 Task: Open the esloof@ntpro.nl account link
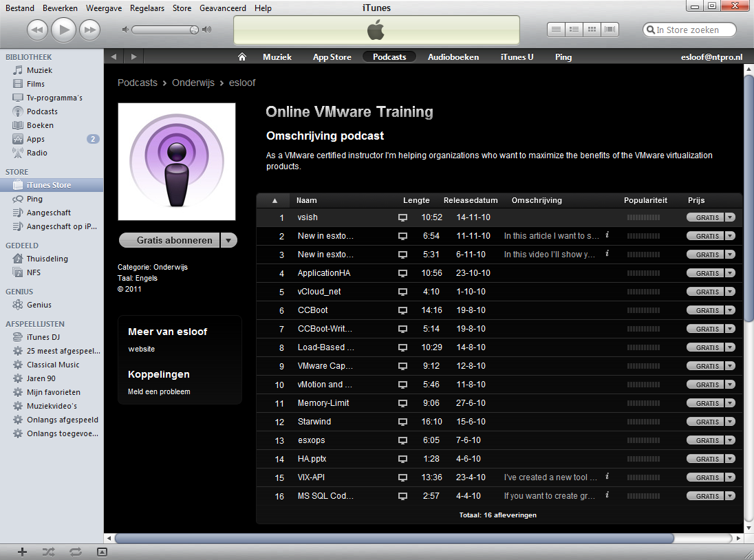point(711,56)
